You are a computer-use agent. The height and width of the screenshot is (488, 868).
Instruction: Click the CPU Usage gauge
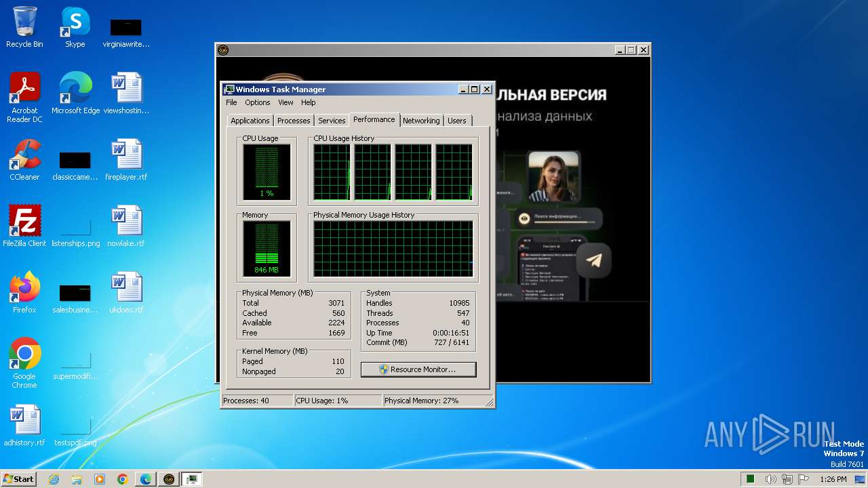click(x=267, y=171)
